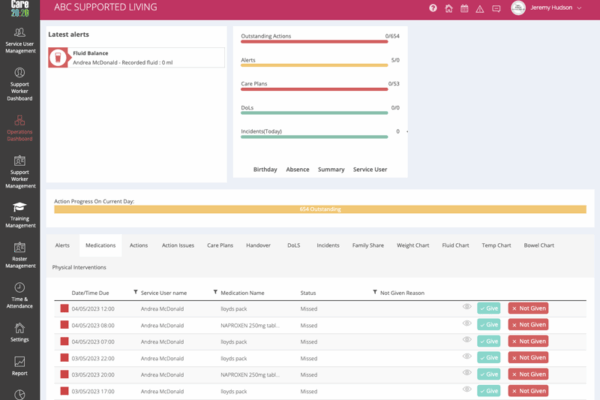Click eye icon for 04/05/2023 12:00 medication

(467, 308)
